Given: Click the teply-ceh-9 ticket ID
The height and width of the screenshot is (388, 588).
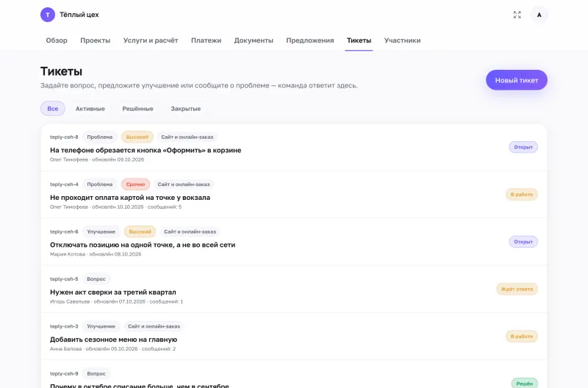Looking at the screenshot, I should pos(64,373).
